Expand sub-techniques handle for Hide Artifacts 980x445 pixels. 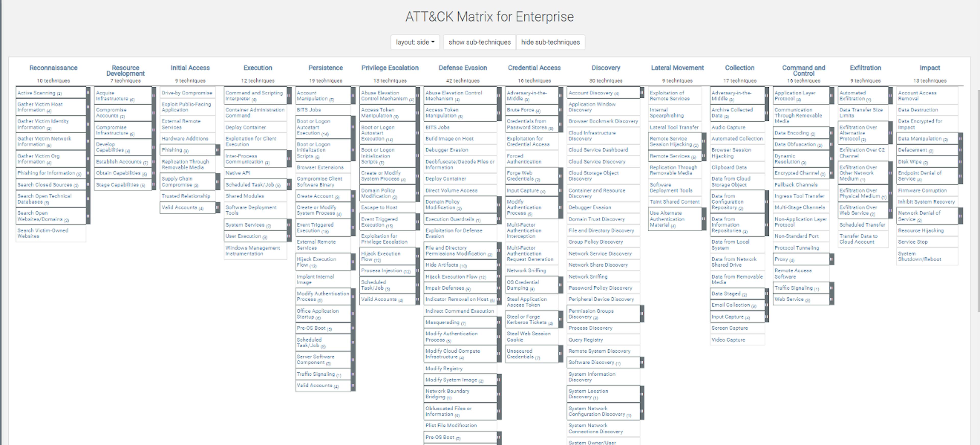[x=499, y=265]
